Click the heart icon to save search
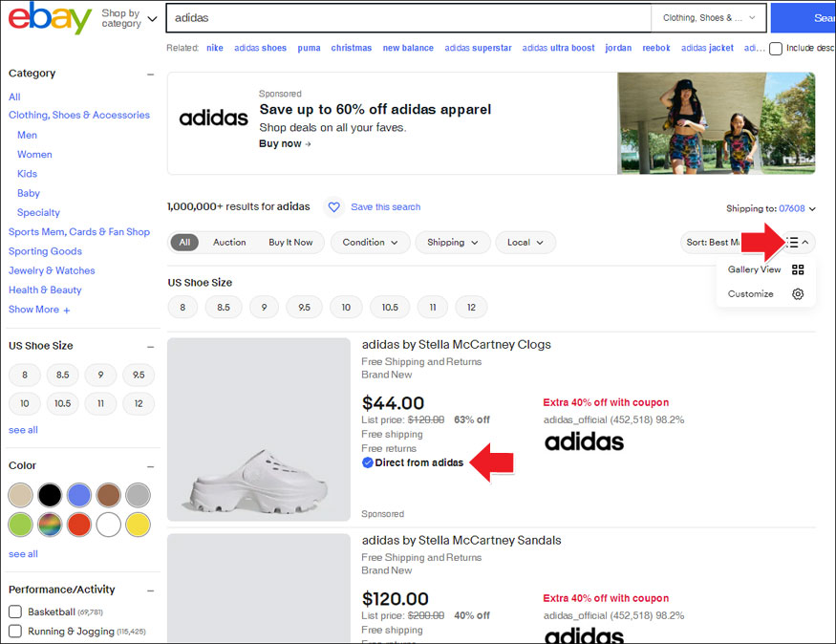The width and height of the screenshot is (836, 644). pyautogui.click(x=333, y=206)
